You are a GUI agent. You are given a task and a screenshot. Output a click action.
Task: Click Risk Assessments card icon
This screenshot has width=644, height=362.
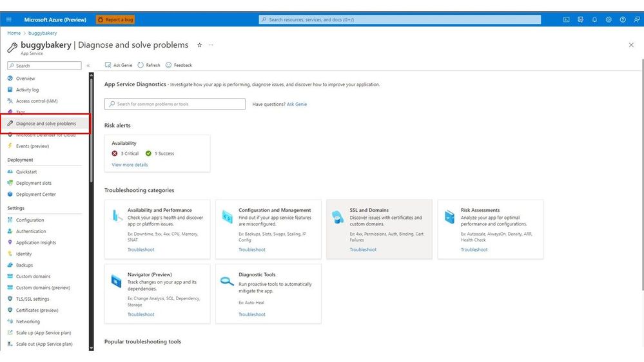(450, 216)
